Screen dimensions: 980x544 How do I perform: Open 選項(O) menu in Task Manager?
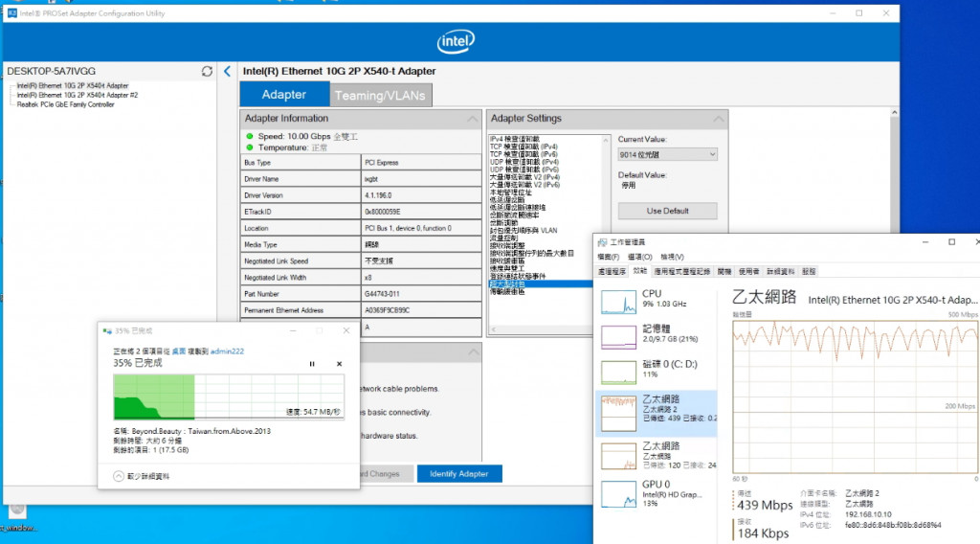point(639,257)
